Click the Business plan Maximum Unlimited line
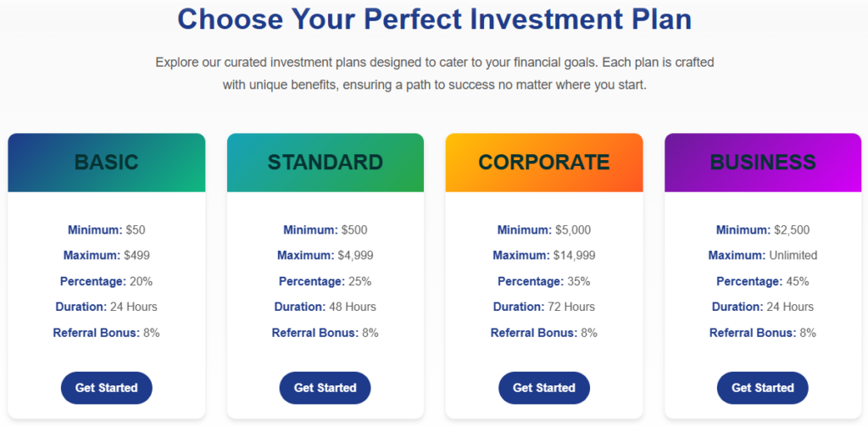 point(763,255)
